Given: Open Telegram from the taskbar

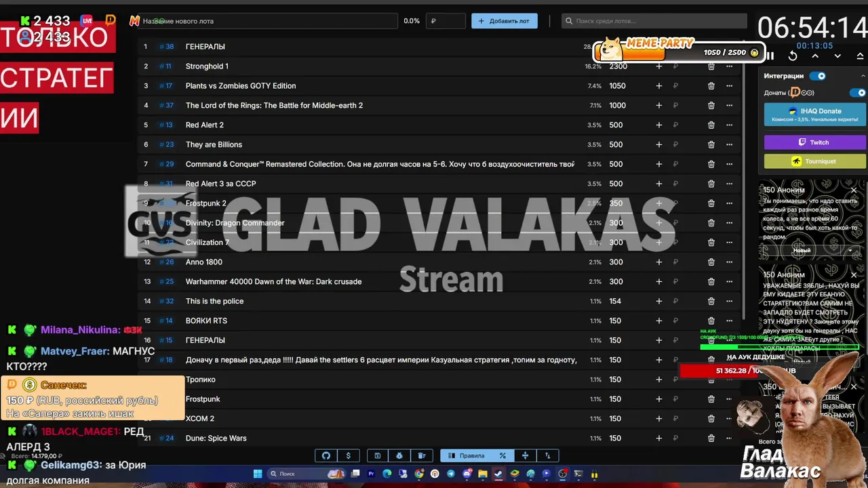Looking at the screenshot, I should point(451,474).
